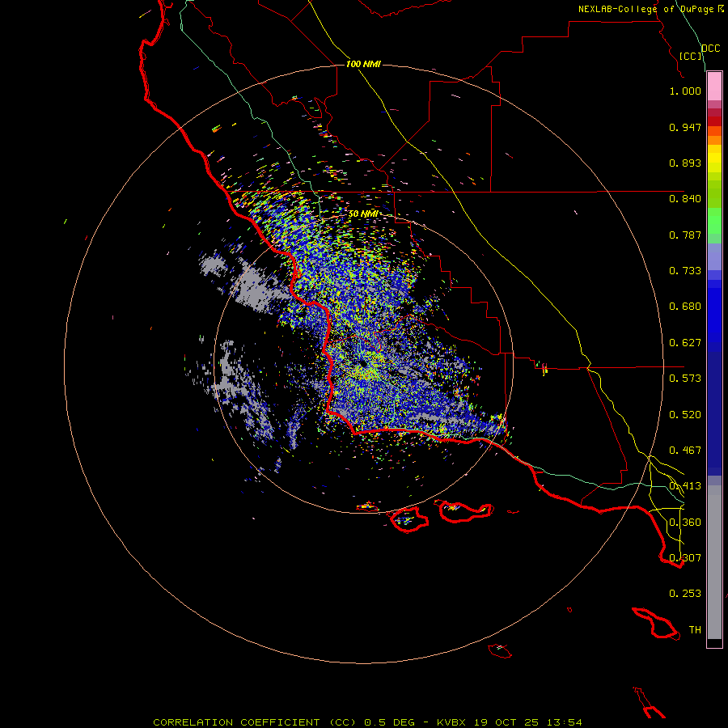The height and width of the screenshot is (728, 728).
Task: Select the 0.467 legend value
Action: (685, 451)
